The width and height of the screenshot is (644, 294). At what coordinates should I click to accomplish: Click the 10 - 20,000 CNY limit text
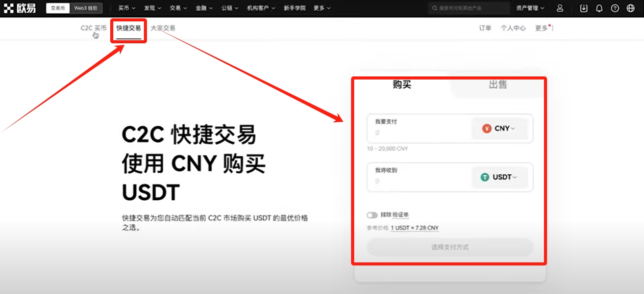pyautogui.click(x=387, y=149)
